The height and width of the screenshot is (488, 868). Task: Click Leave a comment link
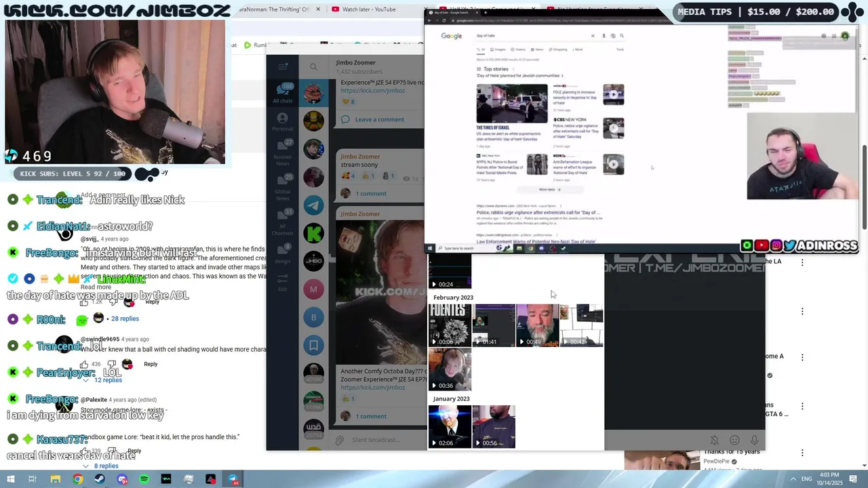pyautogui.click(x=379, y=119)
